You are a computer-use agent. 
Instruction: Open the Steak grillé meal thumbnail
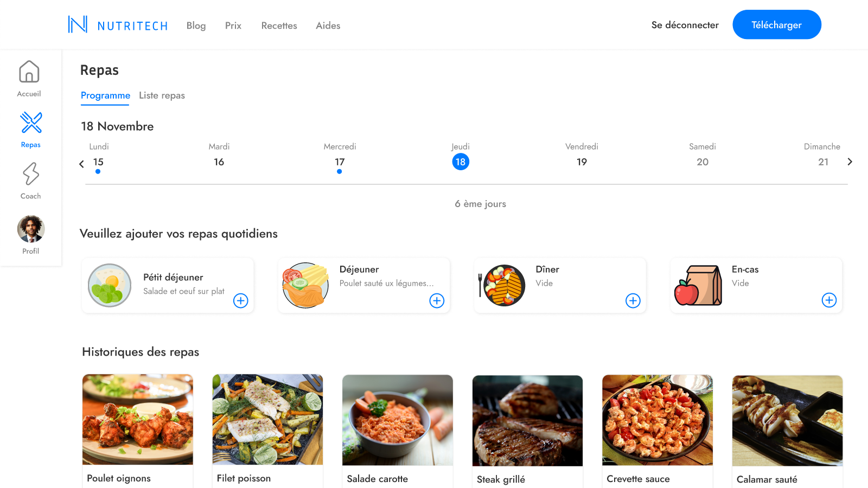coord(527,421)
